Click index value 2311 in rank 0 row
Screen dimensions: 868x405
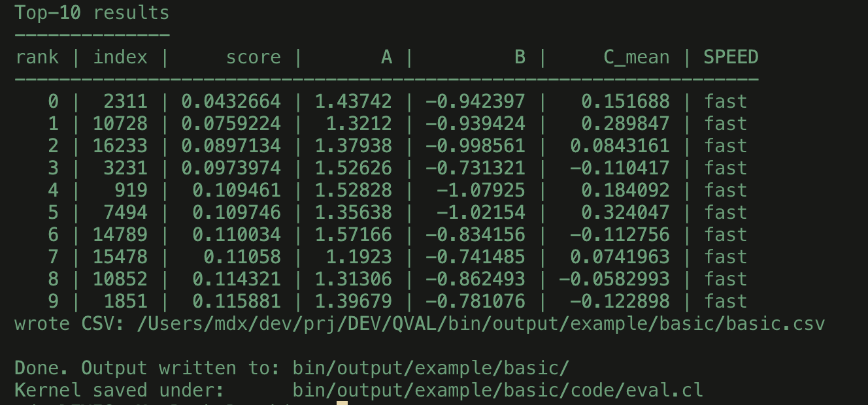(x=125, y=101)
